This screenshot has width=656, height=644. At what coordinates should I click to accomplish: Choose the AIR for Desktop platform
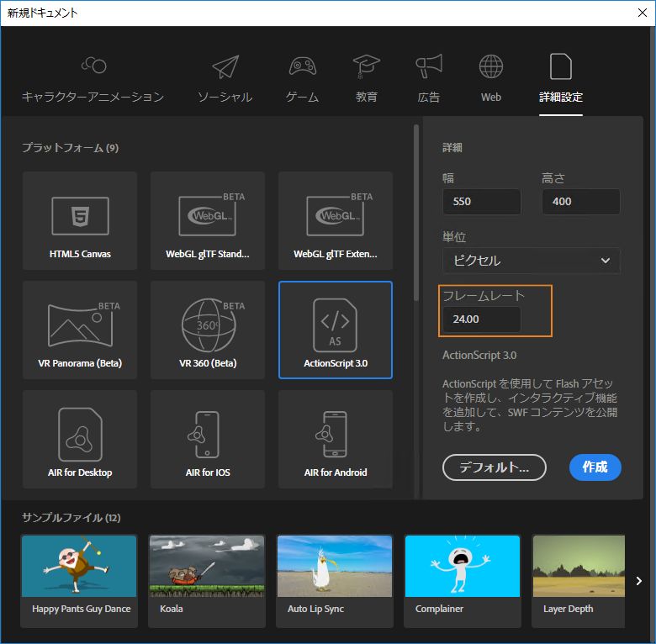coord(80,439)
